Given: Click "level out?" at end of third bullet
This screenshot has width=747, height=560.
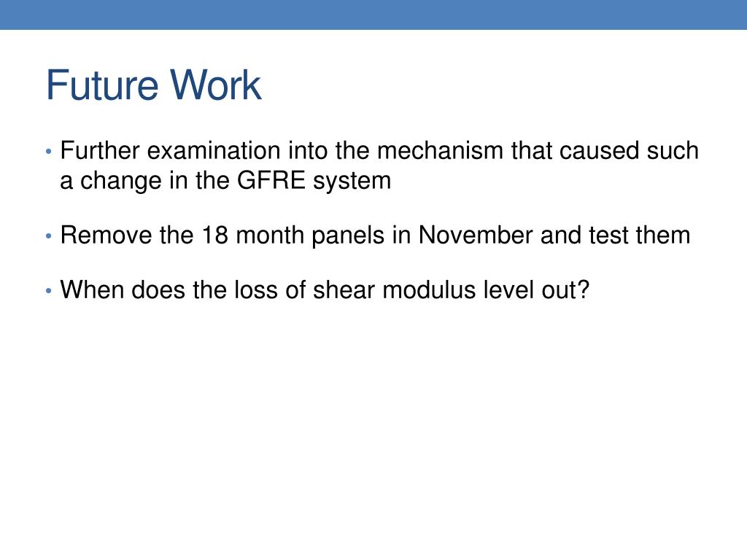Looking at the screenshot, I should 536,289.
